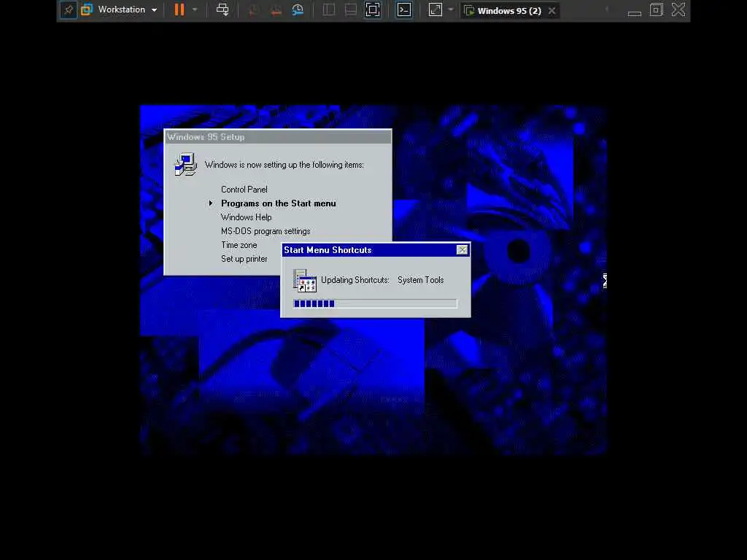Close the Start Menu Shortcuts dialog
Image resolution: width=747 pixels, height=560 pixels.
(x=462, y=250)
